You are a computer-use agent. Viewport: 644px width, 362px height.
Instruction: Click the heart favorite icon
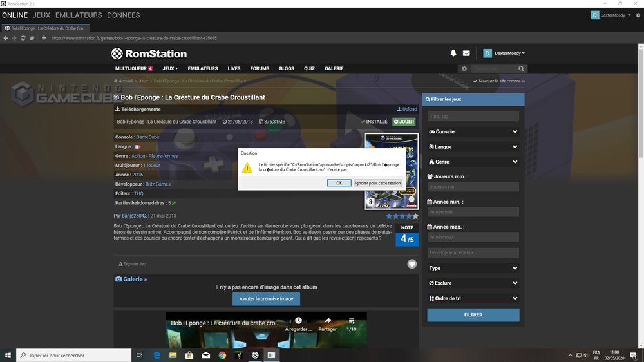pos(412,264)
